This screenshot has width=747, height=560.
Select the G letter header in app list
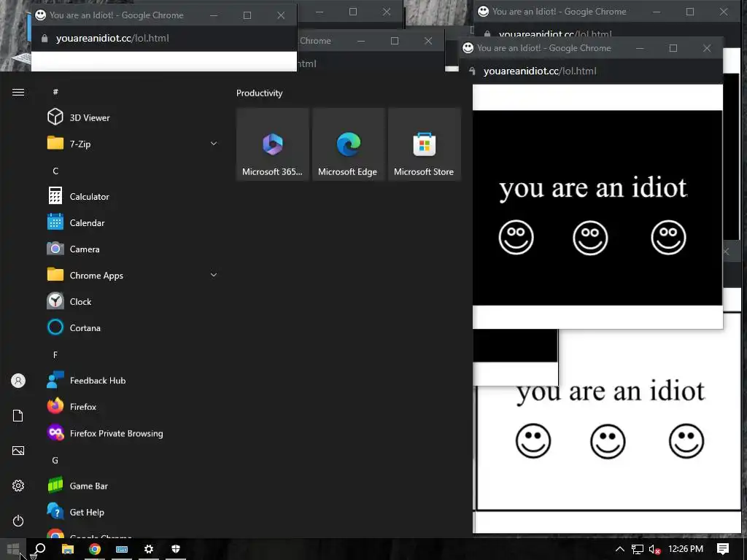(55, 460)
